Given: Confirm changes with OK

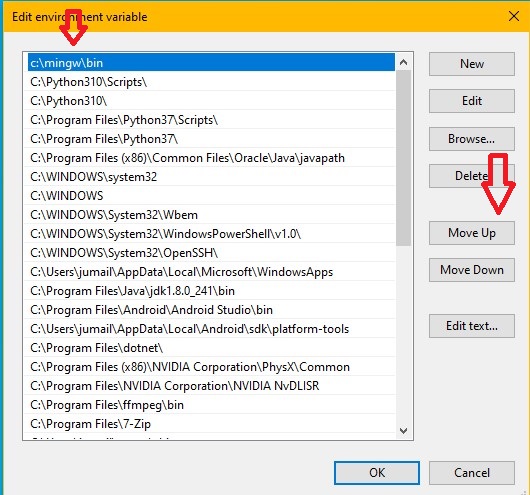Looking at the screenshot, I should (x=377, y=473).
